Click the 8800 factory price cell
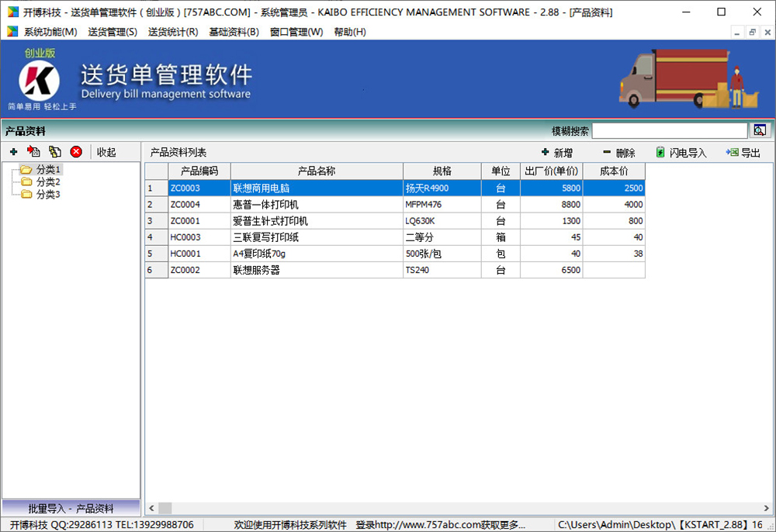776x532 pixels. (x=551, y=204)
